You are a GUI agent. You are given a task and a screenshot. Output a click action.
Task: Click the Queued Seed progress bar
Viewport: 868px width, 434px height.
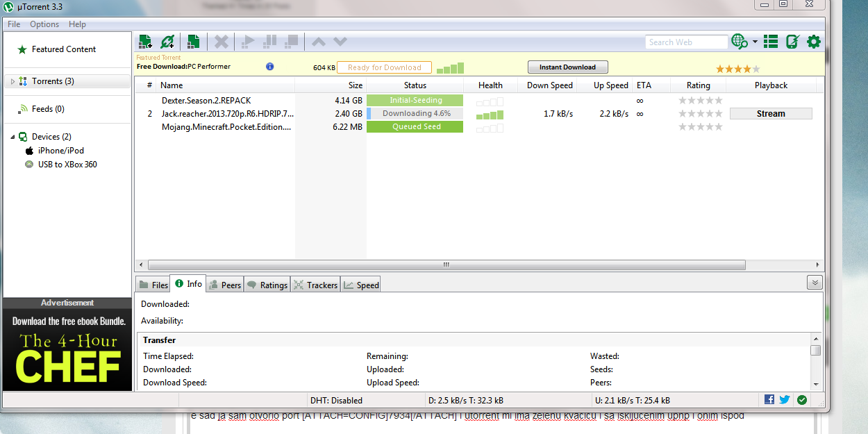coord(415,126)
